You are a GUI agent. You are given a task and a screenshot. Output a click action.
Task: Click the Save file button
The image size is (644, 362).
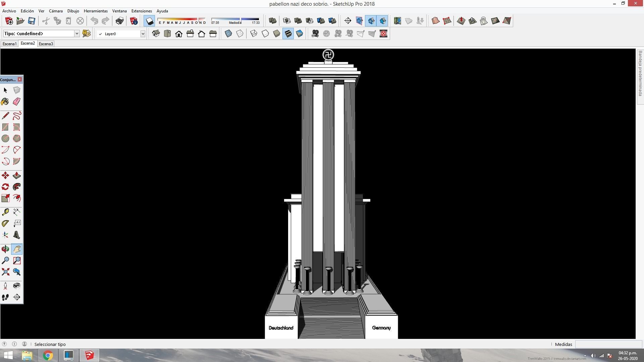tap(32, 21)
